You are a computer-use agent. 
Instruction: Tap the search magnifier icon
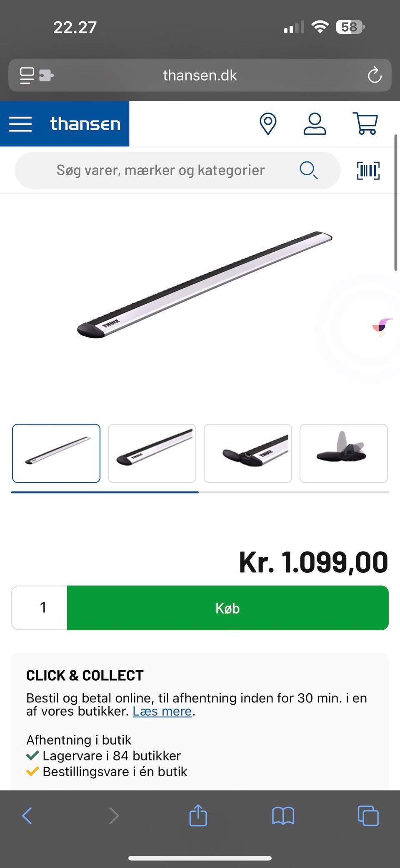click(309, 170)
